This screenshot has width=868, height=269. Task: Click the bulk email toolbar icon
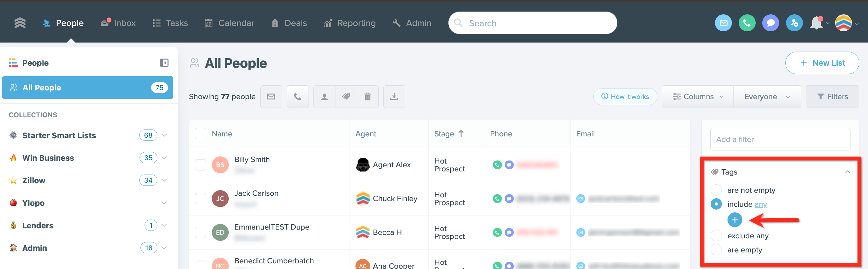(271, 97)
